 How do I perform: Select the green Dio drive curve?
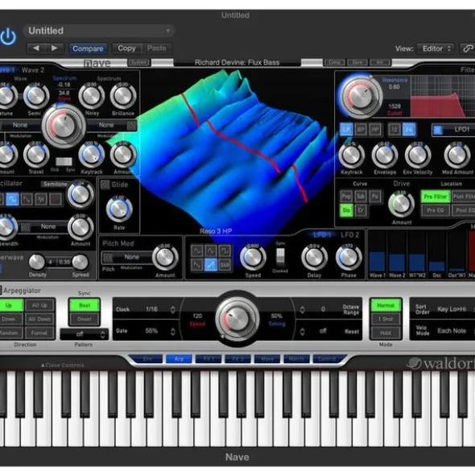click(346, 210)
